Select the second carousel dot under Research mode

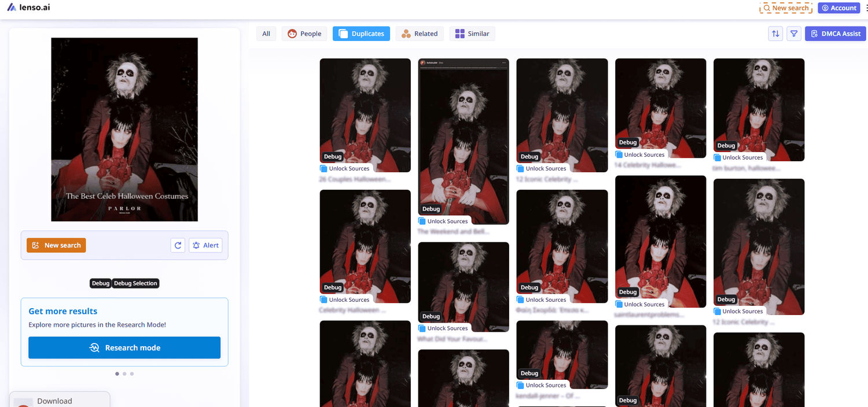(124, 373)
